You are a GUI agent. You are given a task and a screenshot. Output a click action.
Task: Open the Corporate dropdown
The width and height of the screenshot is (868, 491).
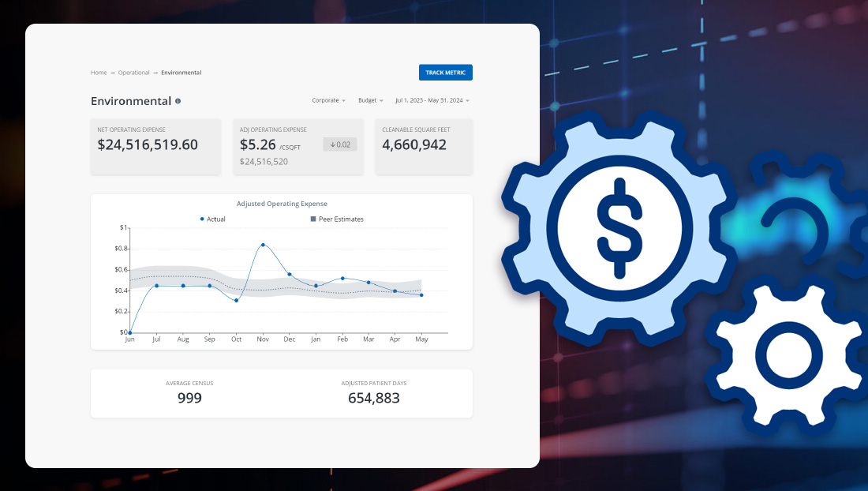pos(328,101)
